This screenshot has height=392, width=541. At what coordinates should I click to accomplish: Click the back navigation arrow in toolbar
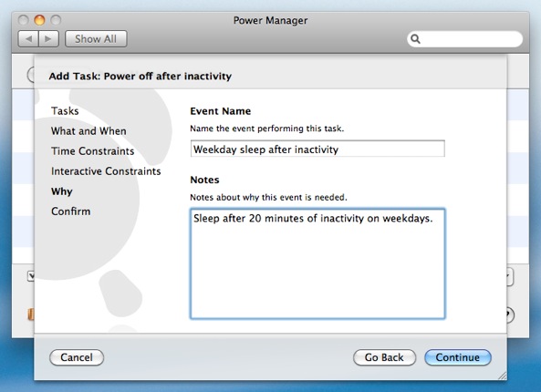click(28, 39)
